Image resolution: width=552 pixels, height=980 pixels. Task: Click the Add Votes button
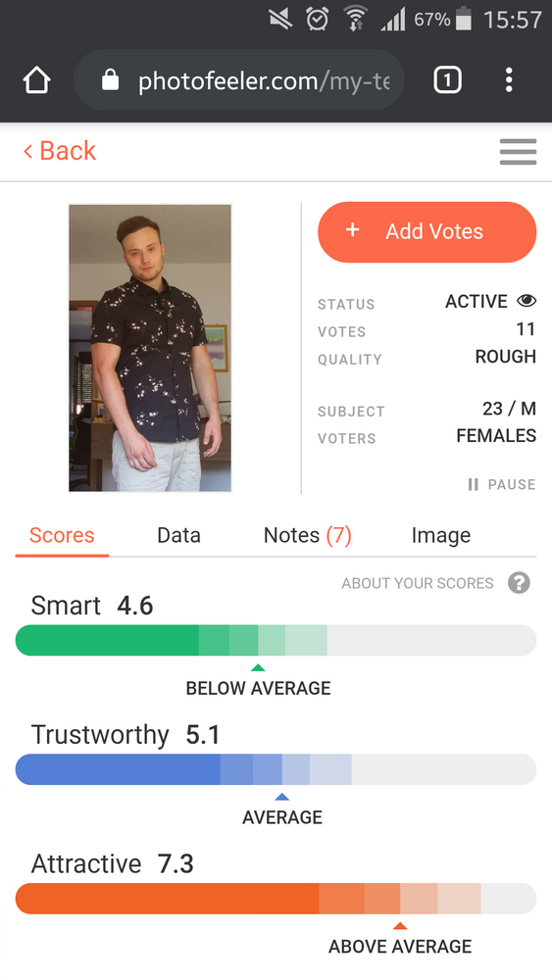pyautogui.click(x=427, y=232)
